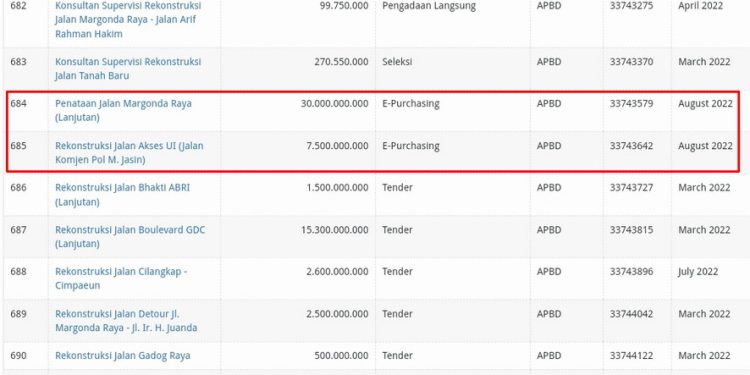This screenshot has height=375, width=750.
Task: Click package code 33743815
Action: 631,230
